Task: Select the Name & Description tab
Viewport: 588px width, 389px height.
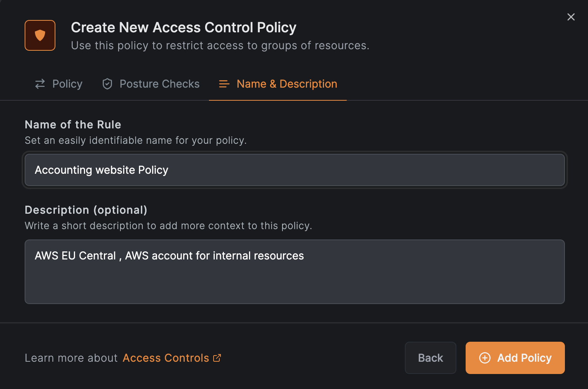Action: 278,84
